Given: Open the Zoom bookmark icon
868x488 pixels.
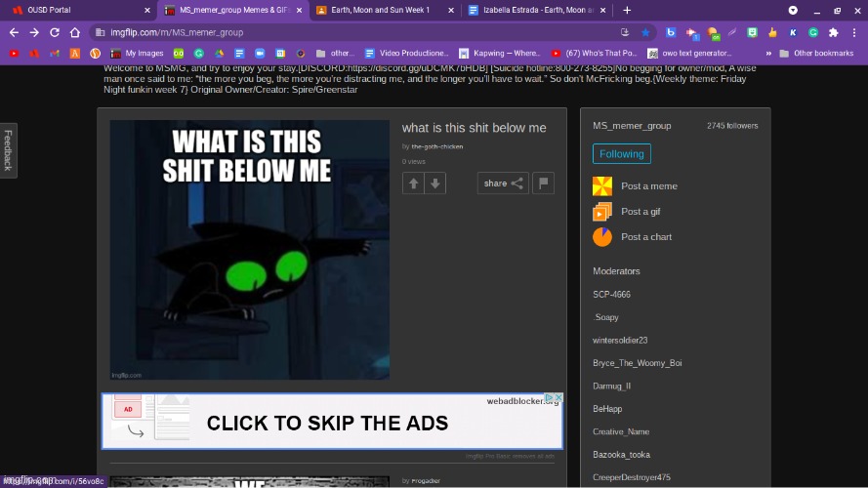Looking at the screenshot, I should coord(260,53).
